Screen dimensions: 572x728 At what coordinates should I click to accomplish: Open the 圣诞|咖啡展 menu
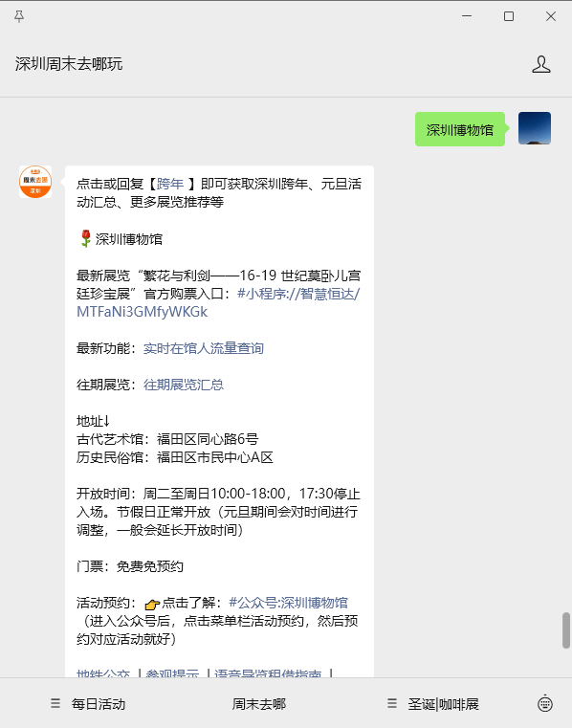tap(433, 704)
